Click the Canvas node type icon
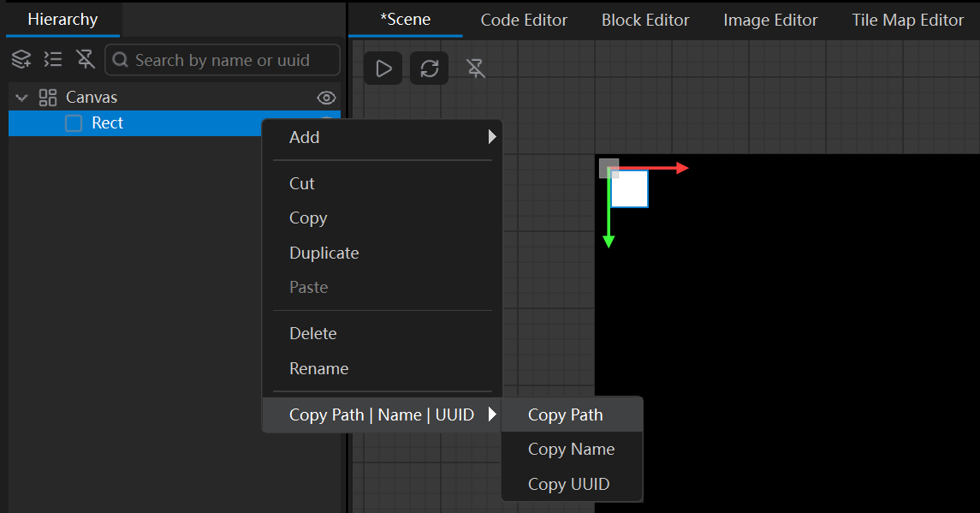This screenshot has height=513, width=980. coord(47,98)
